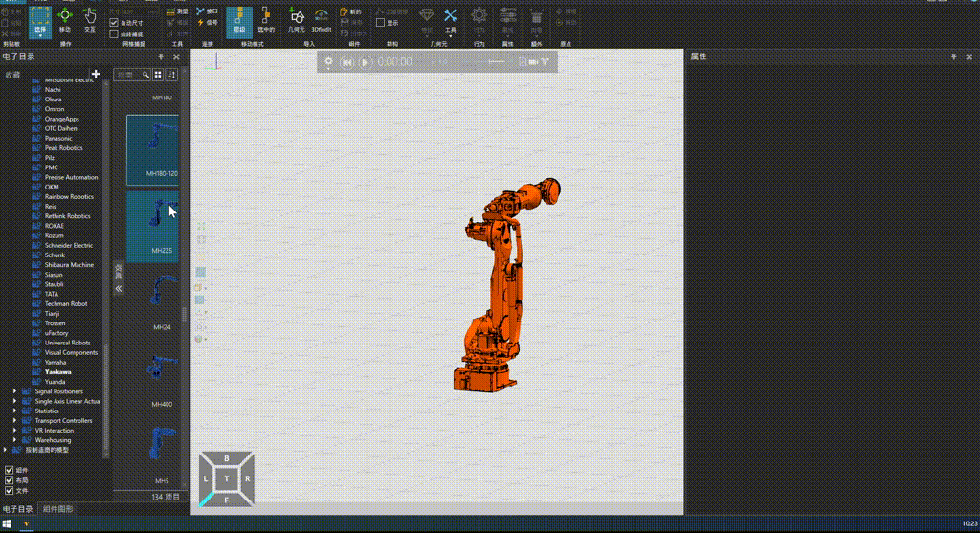Select the Visual Components entry

click(71, 352)
